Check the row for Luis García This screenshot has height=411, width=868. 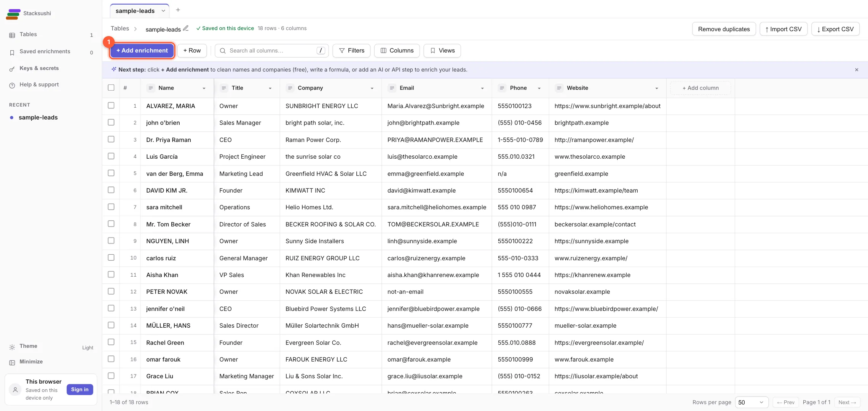pyautogui.click(x=111, y=156)
